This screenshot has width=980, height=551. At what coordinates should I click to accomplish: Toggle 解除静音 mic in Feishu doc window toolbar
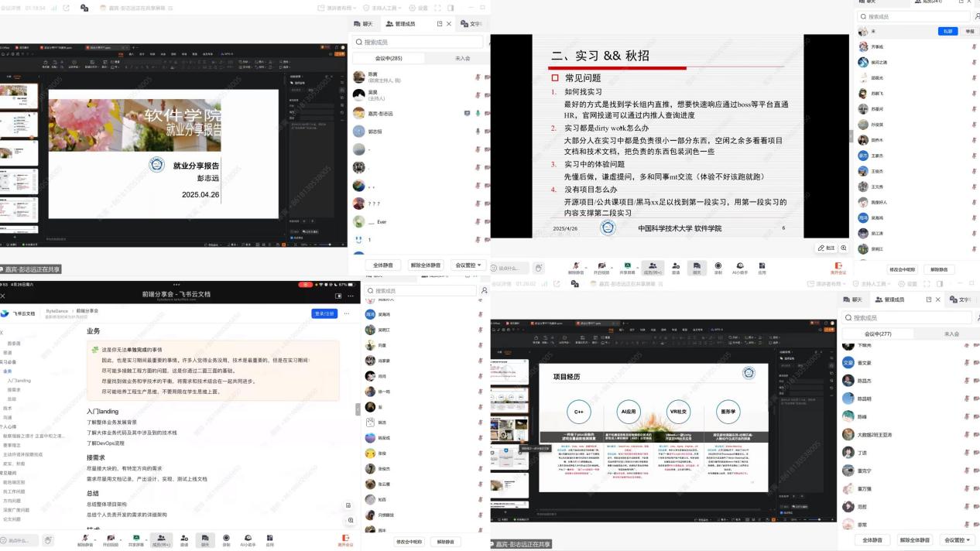pyautogui.click(x=84, y=539)
